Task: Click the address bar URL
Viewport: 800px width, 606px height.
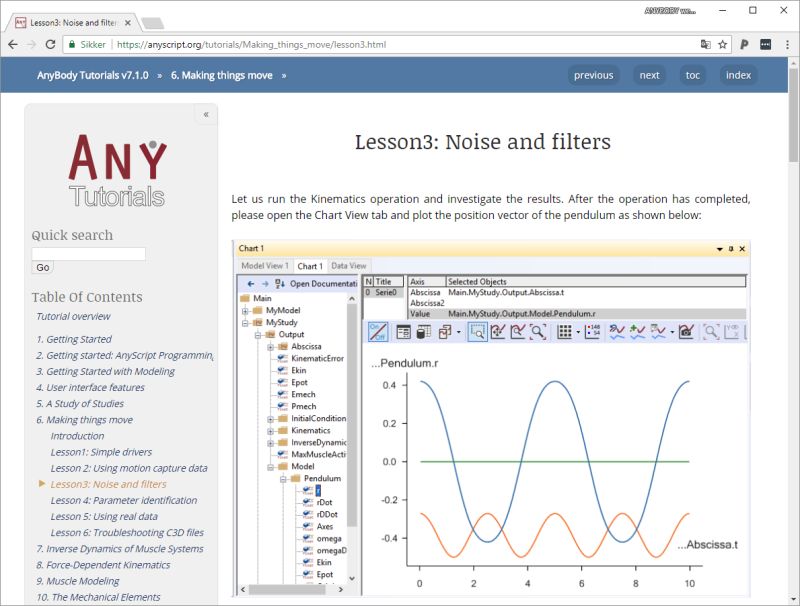Action: pyautogui.click(x=252, y=44)
